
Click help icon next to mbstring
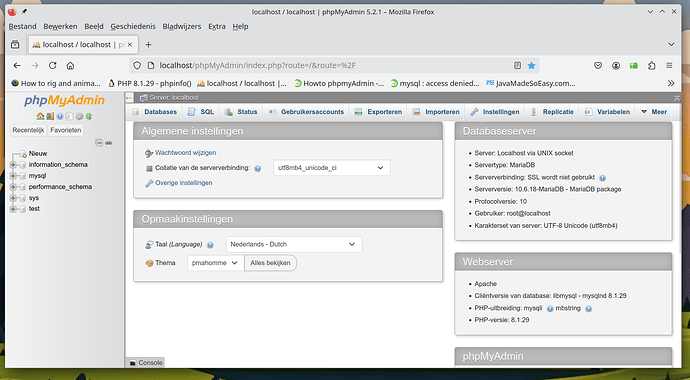click(x=589, y=309)
